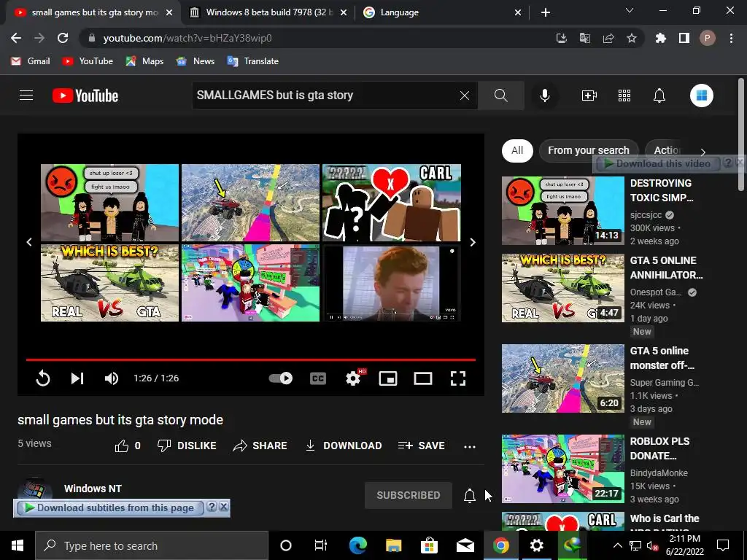Open the three-dot more actions menu
Screen dimensions: 747x560
[x=470, y=446]
